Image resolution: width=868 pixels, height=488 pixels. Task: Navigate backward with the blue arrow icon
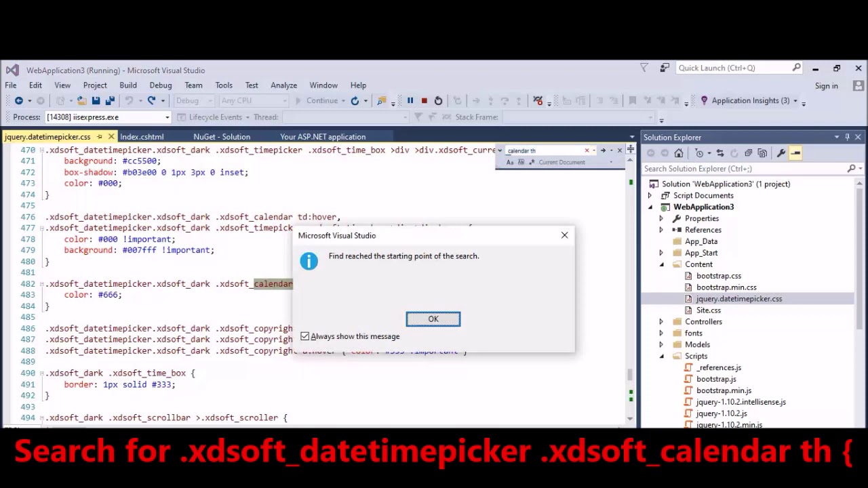click(19, 100)
